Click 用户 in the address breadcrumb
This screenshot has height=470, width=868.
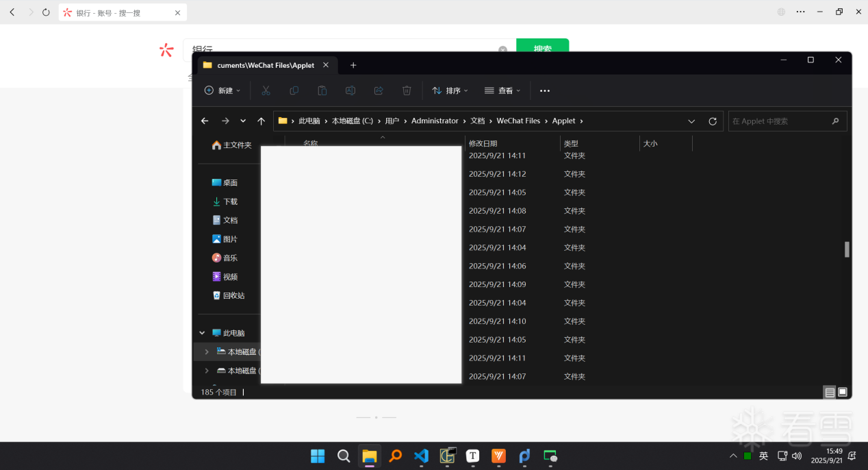(392, 121)
